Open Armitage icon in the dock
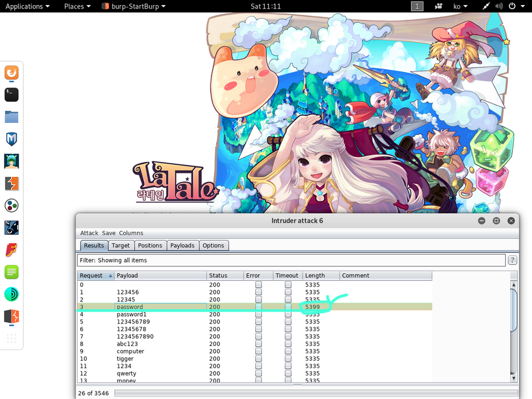 11,161
